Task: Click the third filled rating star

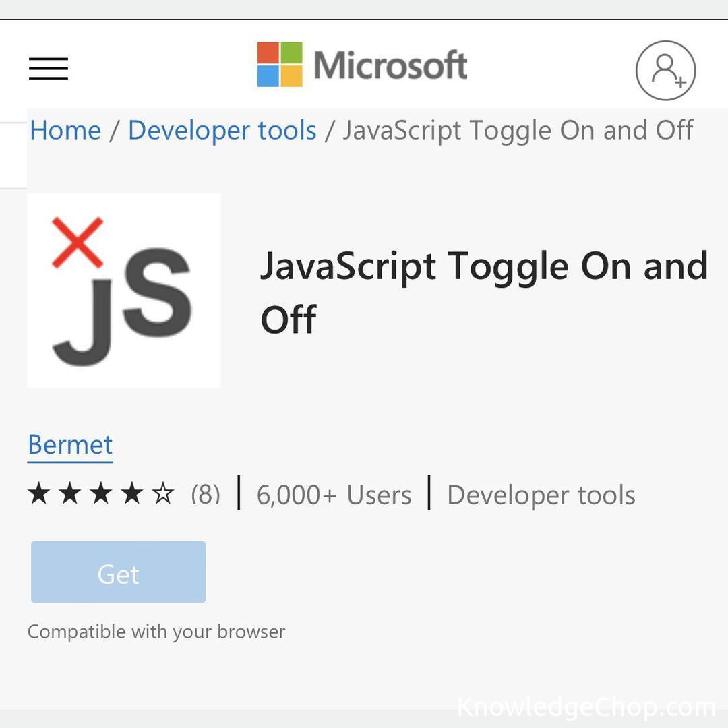Action: [101, 494]
